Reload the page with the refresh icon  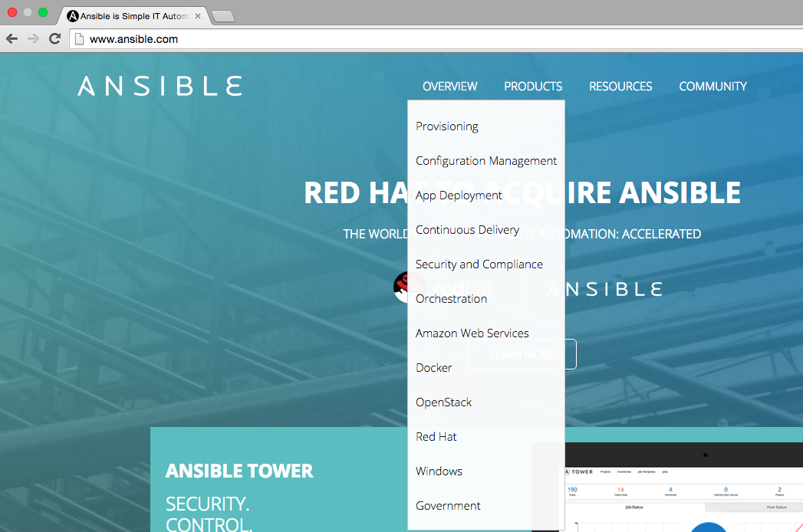point(54,38)
